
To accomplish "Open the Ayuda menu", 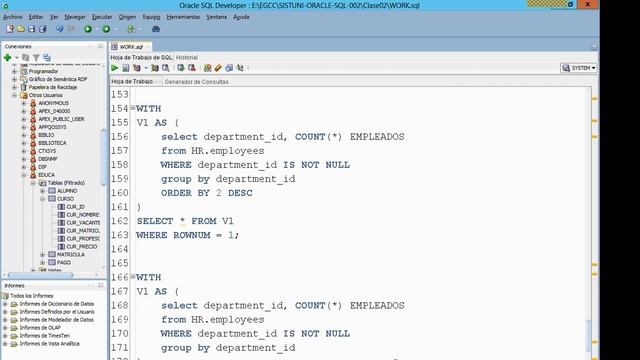I will tap(241, 17).
